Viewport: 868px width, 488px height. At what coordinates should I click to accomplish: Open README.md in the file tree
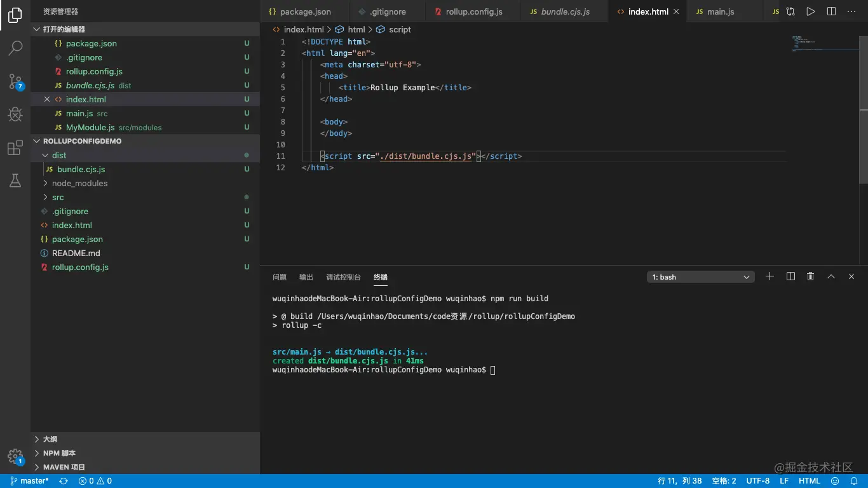(145, 253)
